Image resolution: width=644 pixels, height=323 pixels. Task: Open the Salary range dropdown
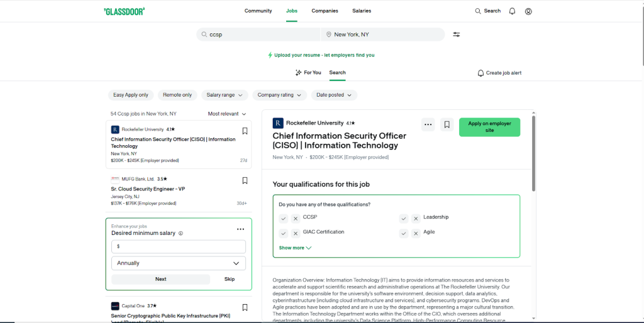click(x=225, y=95)
